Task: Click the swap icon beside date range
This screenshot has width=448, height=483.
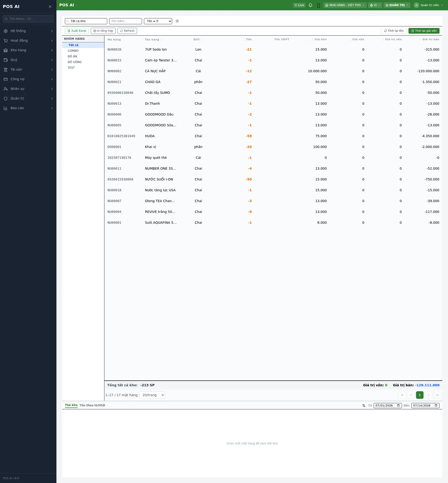Action: click(x=364, y=405)
